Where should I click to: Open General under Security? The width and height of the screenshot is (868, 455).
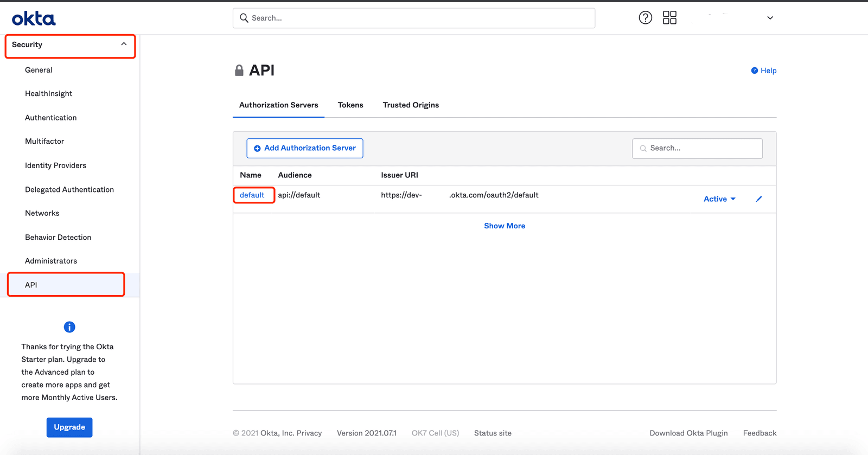point(39,70)
